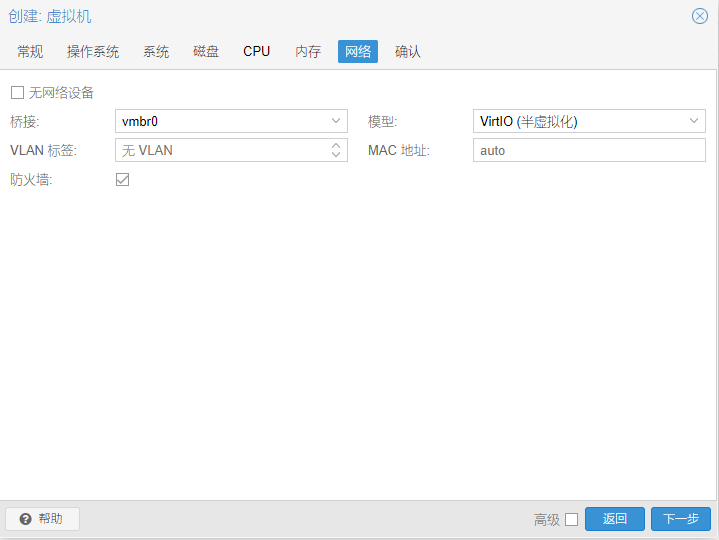The height and width of the screenshot is (540, 719).
Task: Open the 操作系统 tab
Action: (x=93, y=51)
